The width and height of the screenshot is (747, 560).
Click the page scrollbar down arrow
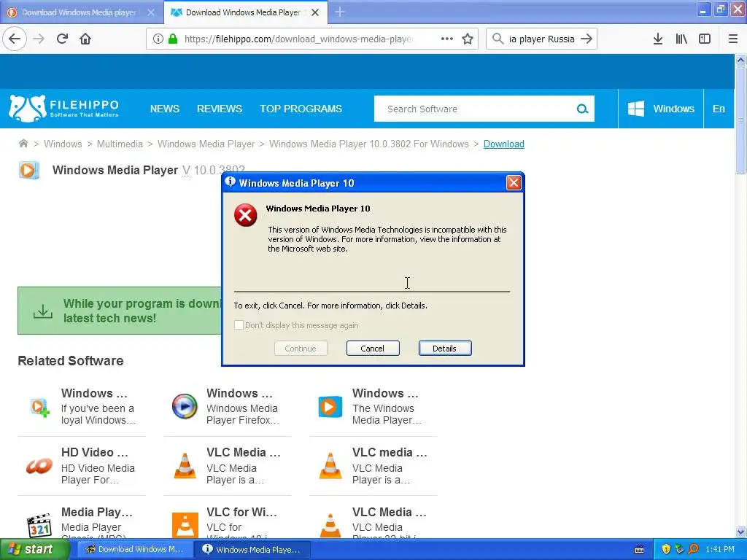(740, 532)
